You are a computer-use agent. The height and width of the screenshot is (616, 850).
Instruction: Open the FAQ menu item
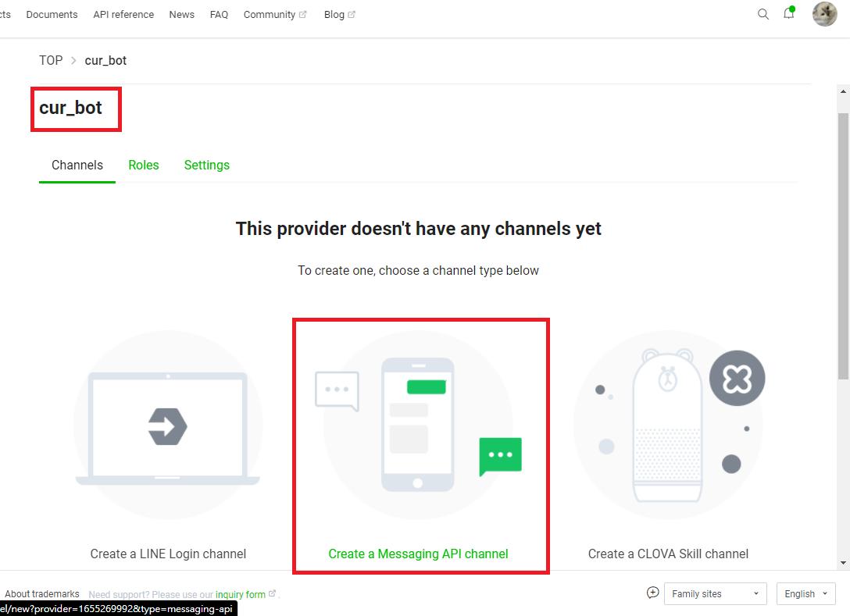coord(219,15)
